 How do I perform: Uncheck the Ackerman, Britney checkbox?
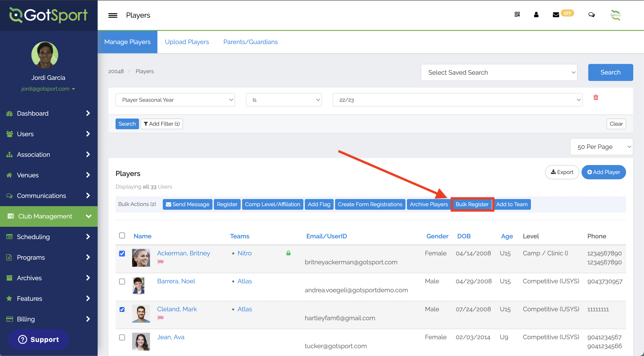(122, 254)
